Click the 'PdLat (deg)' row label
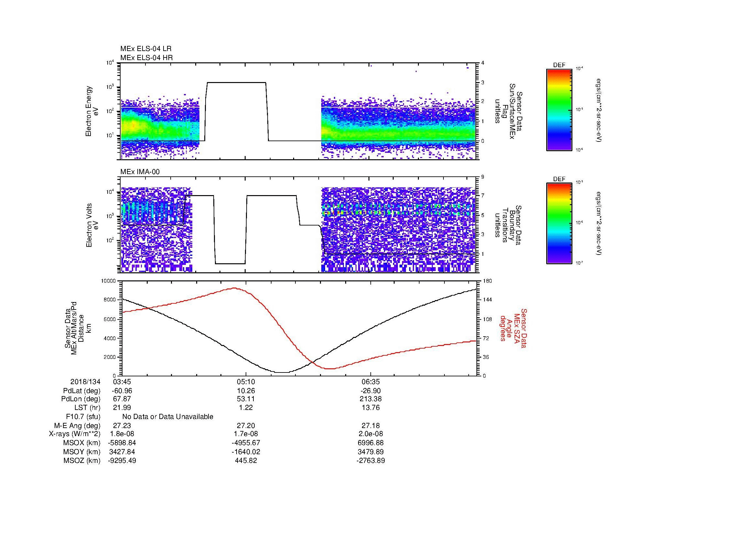The width and height of the screenshot is (756, 534). pos(82,391)
